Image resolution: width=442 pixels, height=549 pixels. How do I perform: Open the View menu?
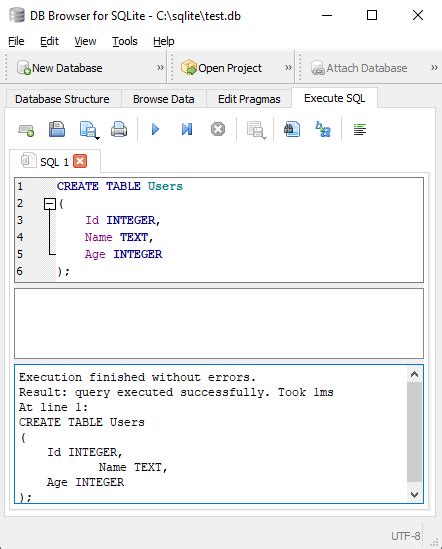[x=85, y=41]
